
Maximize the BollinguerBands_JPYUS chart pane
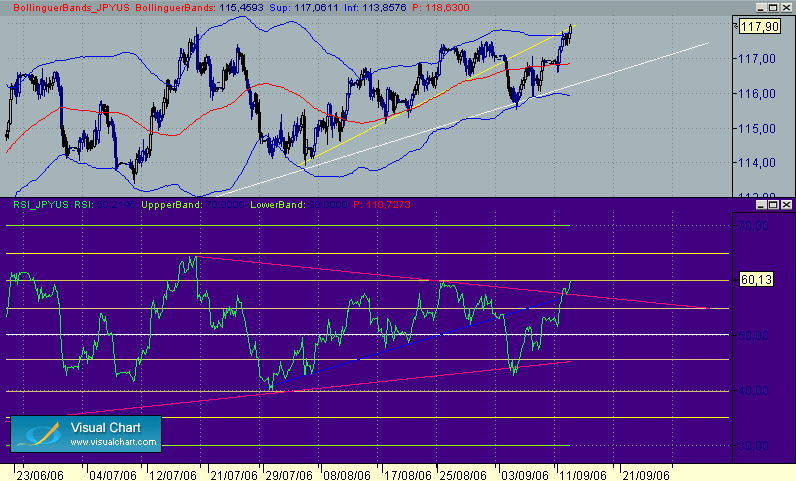click(773, 8)
